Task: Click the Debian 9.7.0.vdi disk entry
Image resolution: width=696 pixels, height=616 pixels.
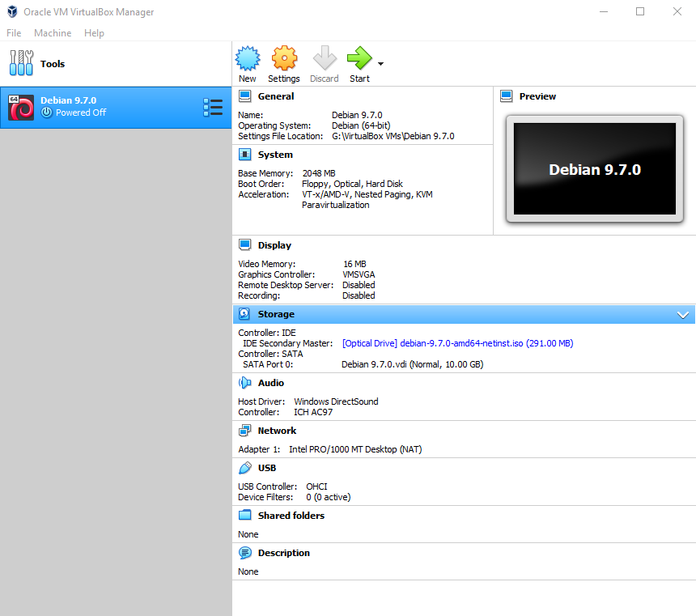Action: click(x=413, y=364)
